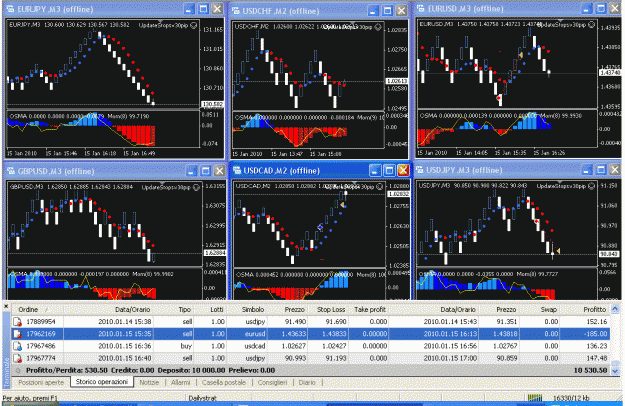Click the expert advisor smiley on GBPUSD chart
Viewport: 625px width, 406px height.
[196, 187]
